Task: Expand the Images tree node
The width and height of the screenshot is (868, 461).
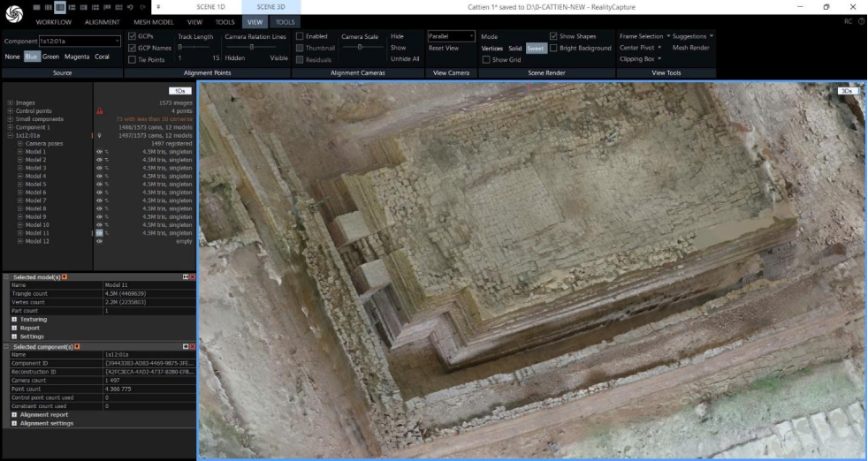Action: [x=10, y=103]
